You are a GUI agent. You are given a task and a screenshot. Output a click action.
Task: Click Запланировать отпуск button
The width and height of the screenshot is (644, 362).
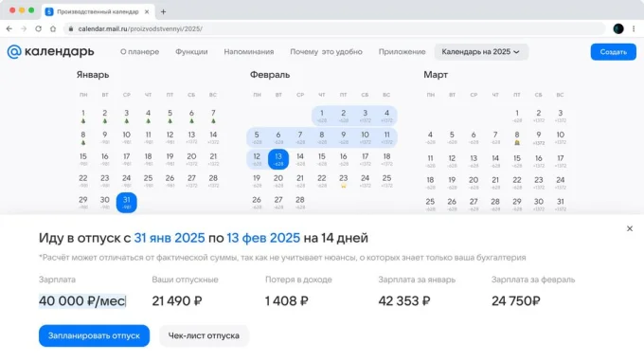94,335
